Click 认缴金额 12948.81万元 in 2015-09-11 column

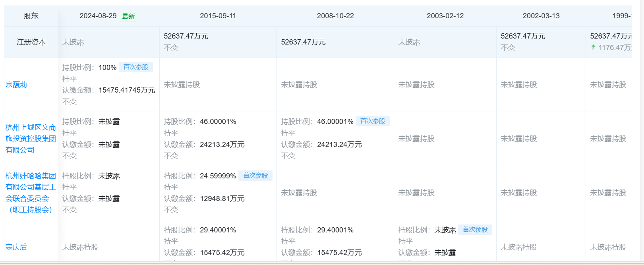point(222,199)
